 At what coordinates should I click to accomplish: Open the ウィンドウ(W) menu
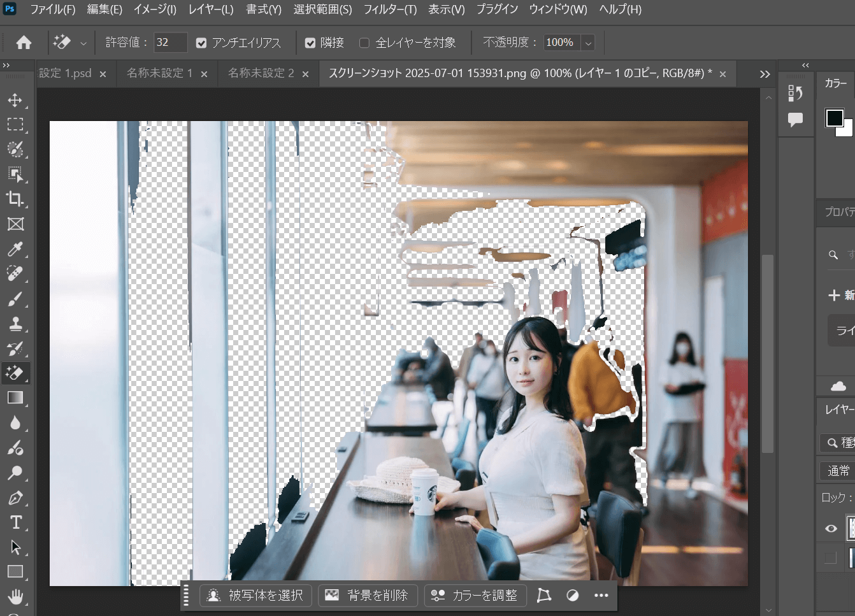[558, 10]
